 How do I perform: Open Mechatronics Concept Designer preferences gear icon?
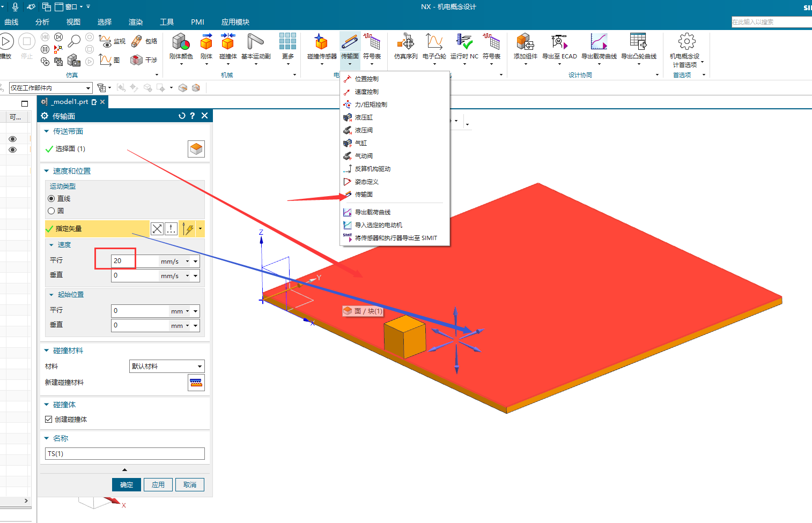coord(686,41)
